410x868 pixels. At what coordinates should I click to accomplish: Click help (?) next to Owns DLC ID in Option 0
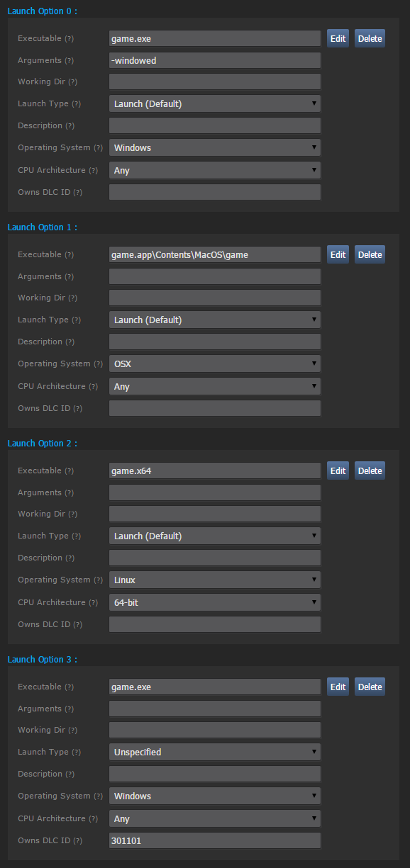click(x=77, y=193)
